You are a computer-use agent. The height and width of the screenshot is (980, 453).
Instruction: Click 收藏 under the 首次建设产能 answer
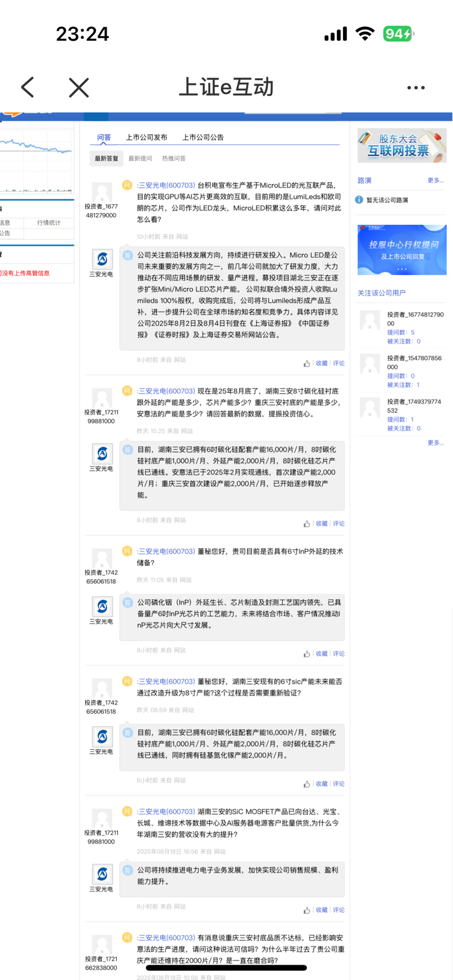322,524
